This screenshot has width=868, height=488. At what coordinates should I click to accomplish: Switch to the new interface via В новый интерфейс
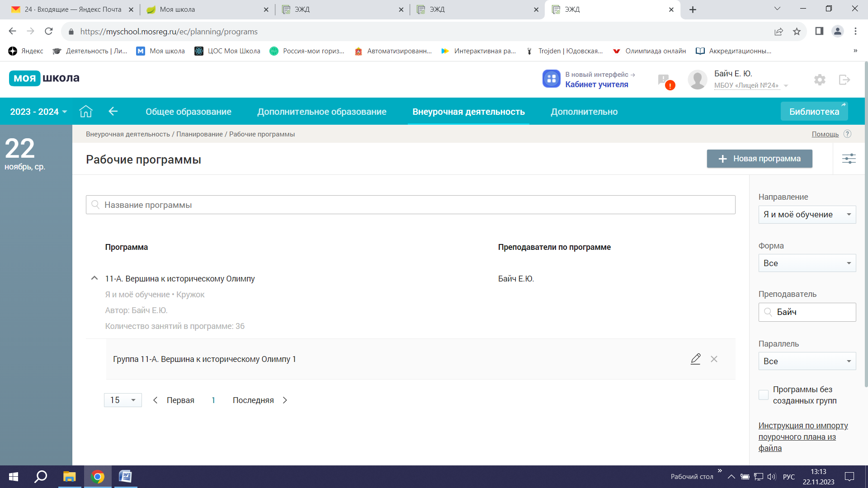point(600,74)
